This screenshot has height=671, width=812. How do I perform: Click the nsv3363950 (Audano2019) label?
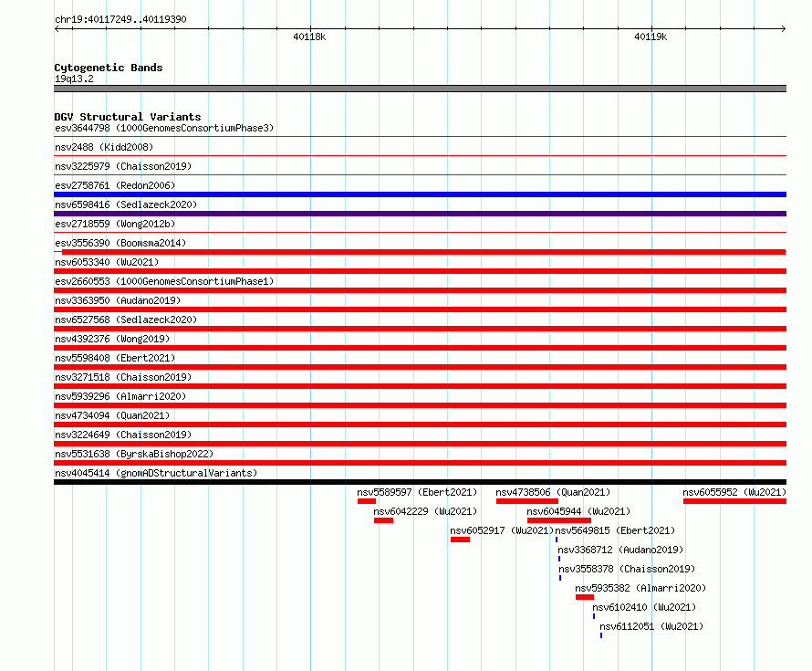(x=118, y=300)
